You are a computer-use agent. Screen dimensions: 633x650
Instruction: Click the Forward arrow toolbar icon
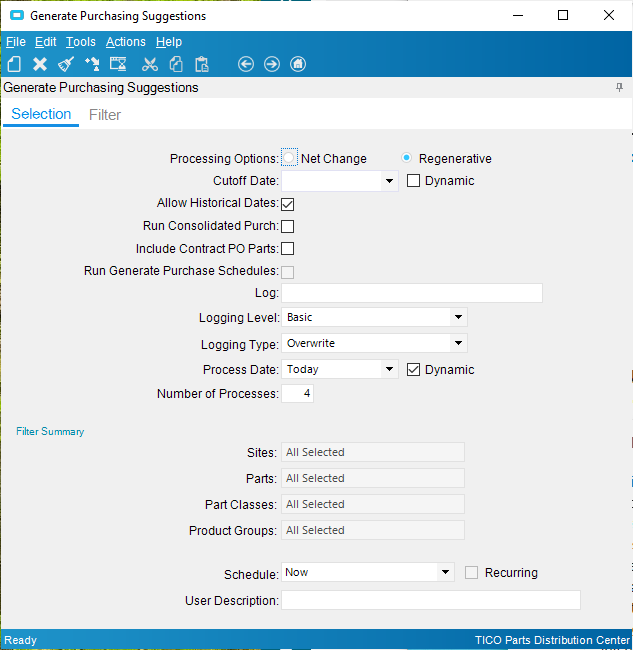point(272,64)
